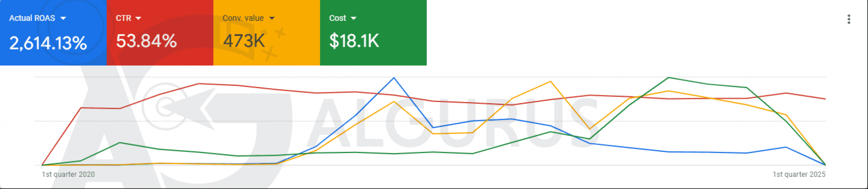Expand the Cost metric dropdown arrow
The image size is (868, 189).
pos(353,18)
